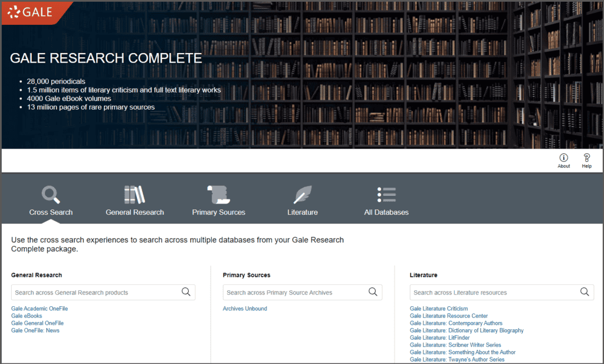
Task: Click into the Literature resources search field
Action: pos(493,293)
